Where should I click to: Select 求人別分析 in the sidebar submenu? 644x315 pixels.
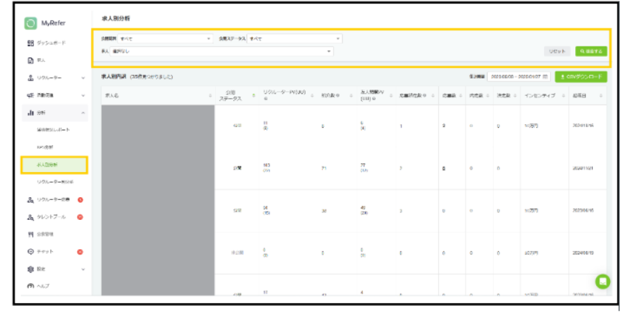(53, 164)
